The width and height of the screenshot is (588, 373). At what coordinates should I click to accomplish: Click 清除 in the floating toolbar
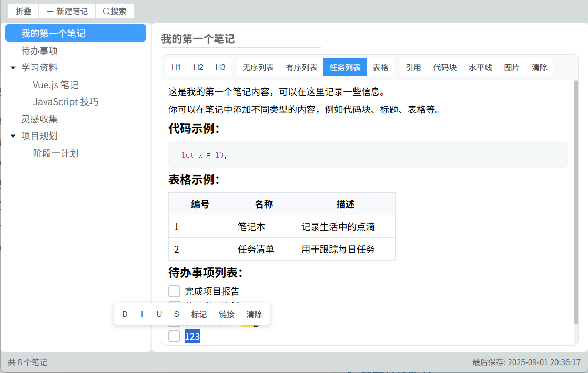(254, 314)
